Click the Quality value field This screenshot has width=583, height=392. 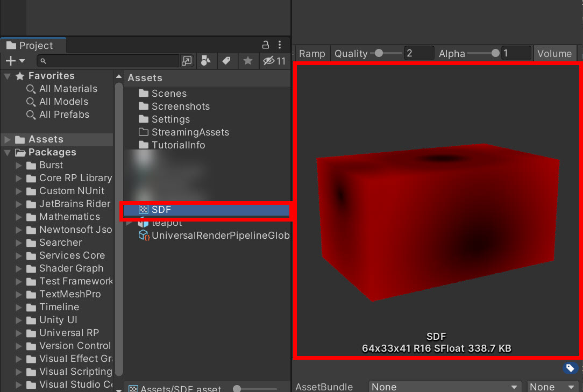tap(419, 53)
